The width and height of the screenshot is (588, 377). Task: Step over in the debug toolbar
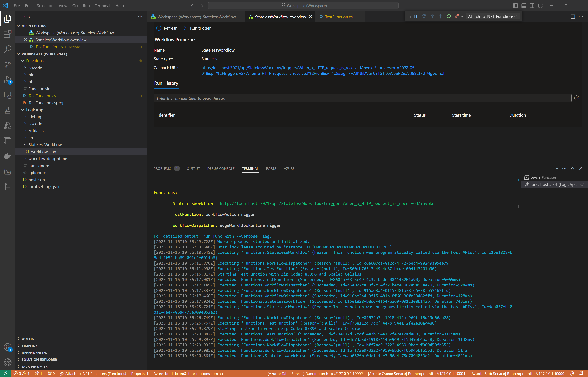pos(424,16)
